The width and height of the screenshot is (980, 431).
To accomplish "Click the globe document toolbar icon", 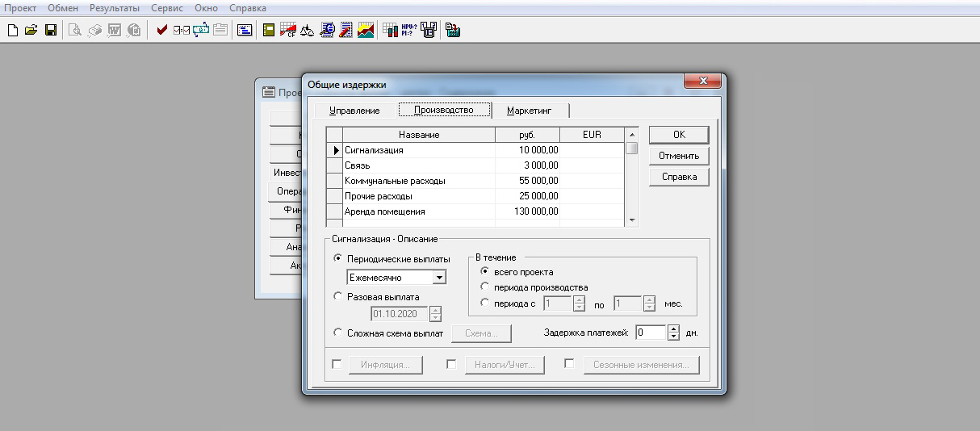I will [327, 30].
